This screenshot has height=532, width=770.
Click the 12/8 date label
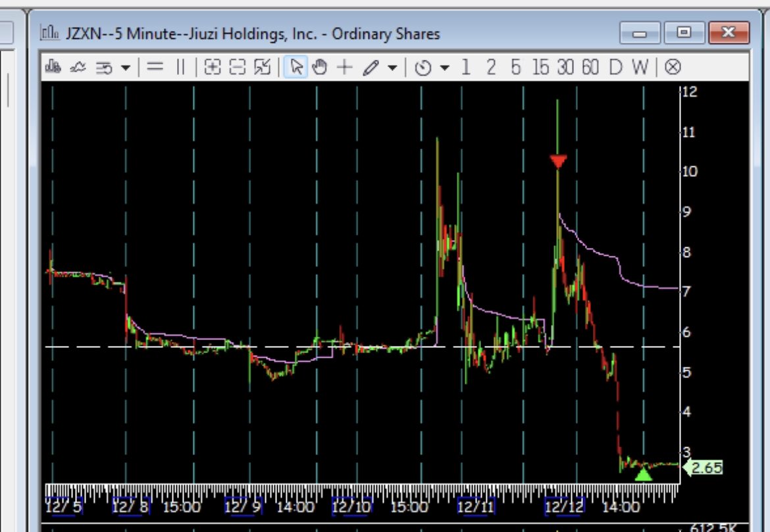click(130, 506)
